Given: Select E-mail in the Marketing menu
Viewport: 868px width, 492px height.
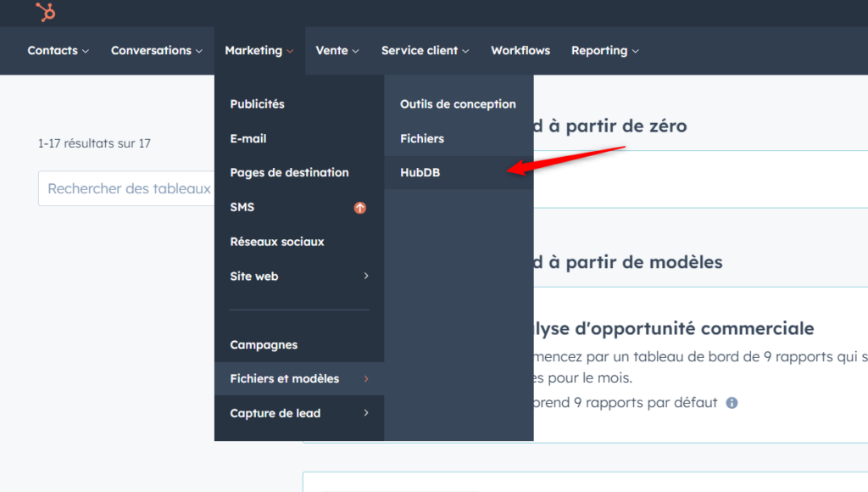Looking at the screenshot, I should pos(247,138).
